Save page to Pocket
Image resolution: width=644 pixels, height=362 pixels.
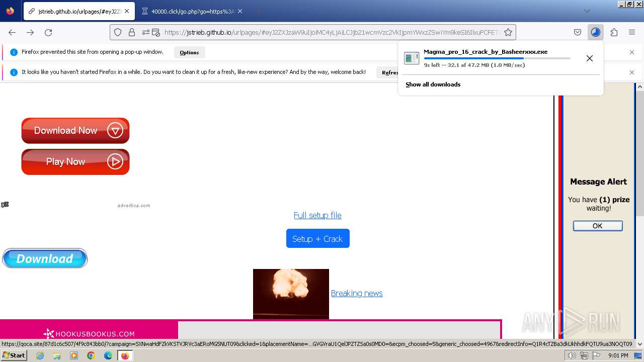(578, 32)
